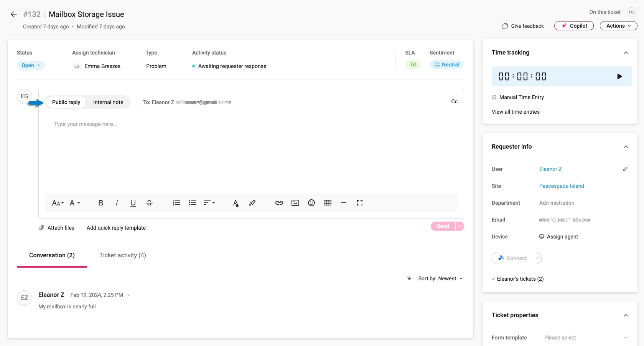Insert a link in the reply
Screen dimensions: 644x346
tap(279, 203)
